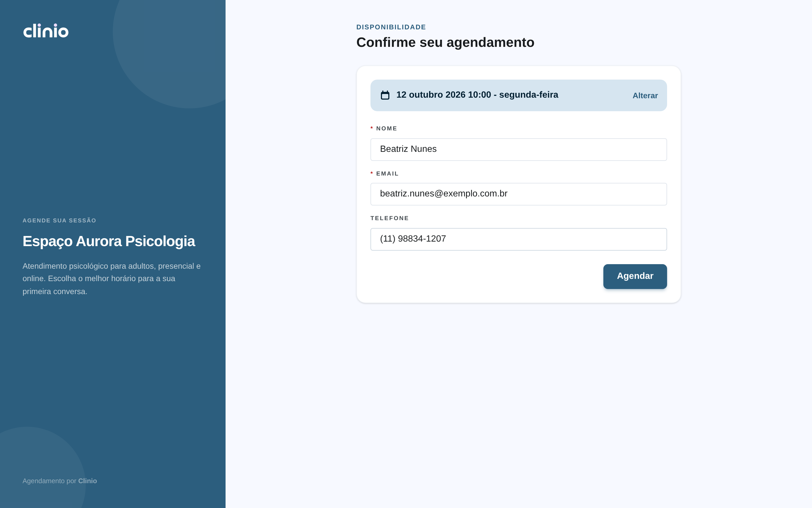Click the Agendar button
Viewport: 812px width, 508px height.
[635, 277]
